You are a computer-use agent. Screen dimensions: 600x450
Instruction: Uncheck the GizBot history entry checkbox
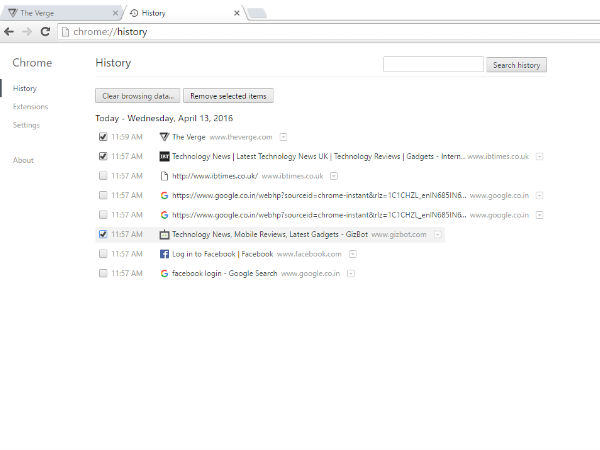(x=103, y=234)
